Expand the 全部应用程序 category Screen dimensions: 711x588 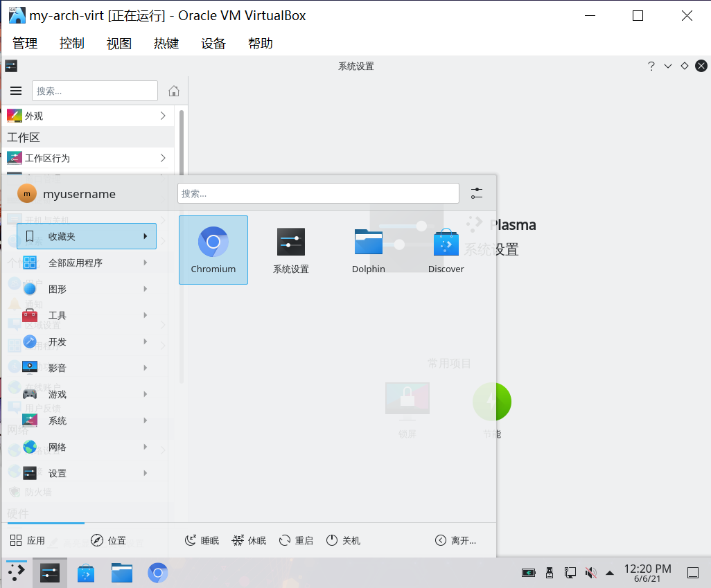[x=87, y=263]
